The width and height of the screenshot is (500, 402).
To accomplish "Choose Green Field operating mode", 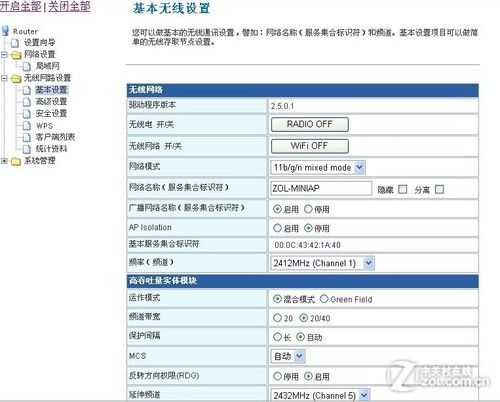I will click(324, 299).
